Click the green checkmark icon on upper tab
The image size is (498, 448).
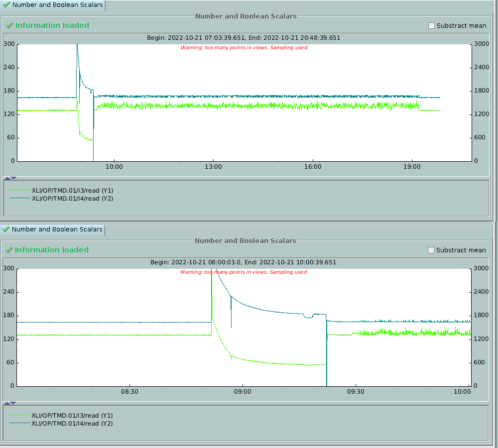pos(6,5)
